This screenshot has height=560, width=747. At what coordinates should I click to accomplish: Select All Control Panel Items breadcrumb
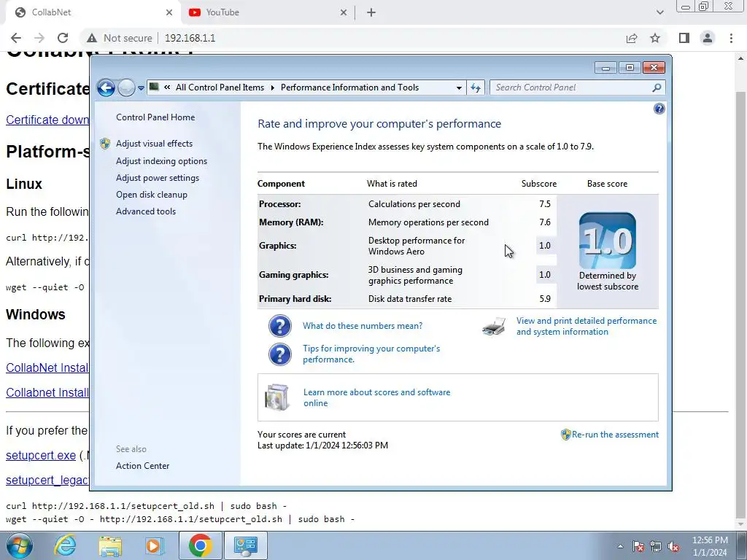[x=220, y=87]
